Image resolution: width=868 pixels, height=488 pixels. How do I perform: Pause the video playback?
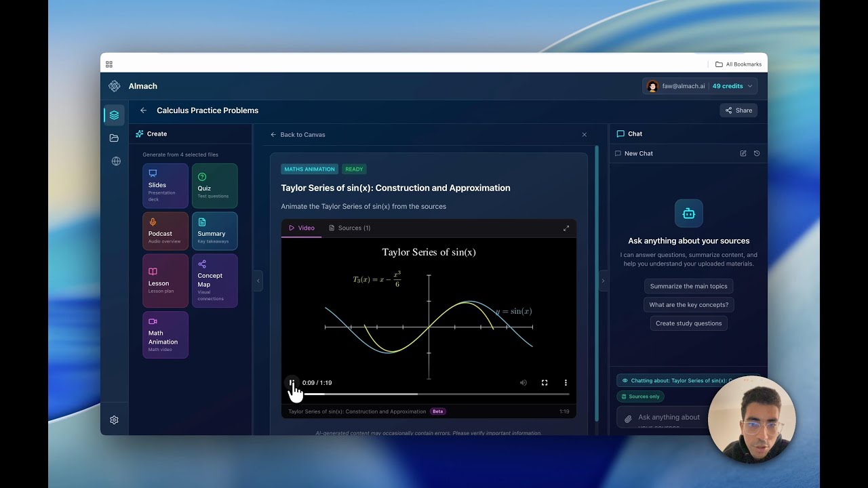292,383
